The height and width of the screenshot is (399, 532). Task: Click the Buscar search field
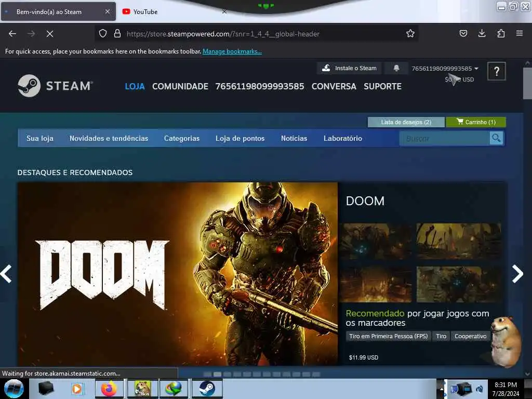(x=445, y=138)
